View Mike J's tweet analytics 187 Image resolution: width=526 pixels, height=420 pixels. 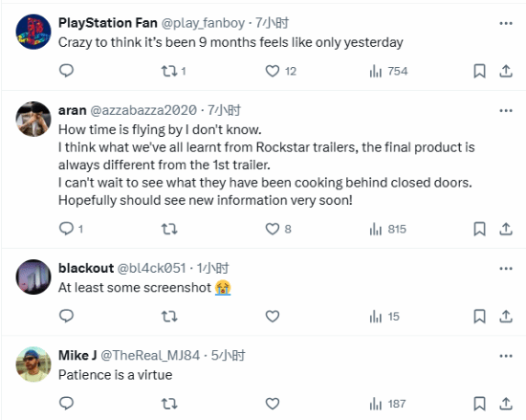(387, 404)
